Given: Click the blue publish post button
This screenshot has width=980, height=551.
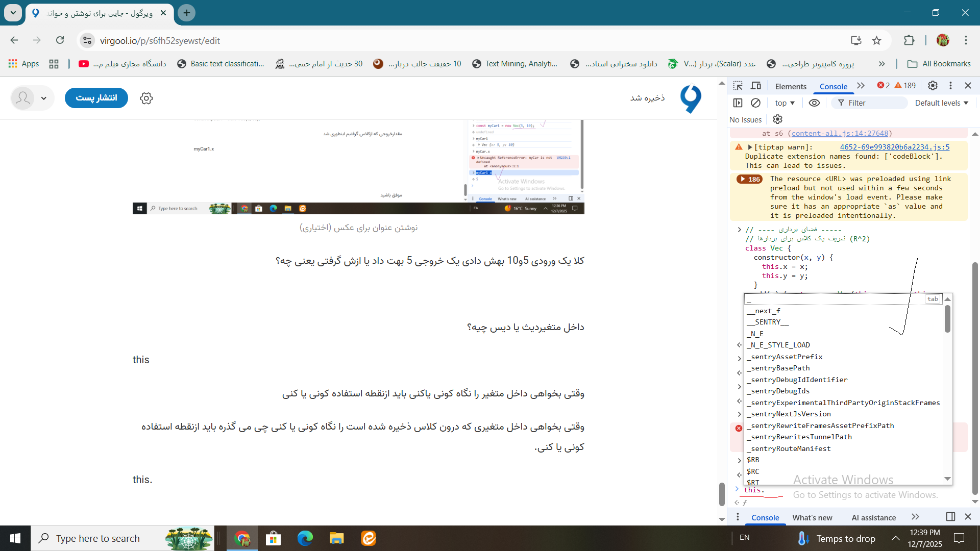Looking at the screenshot, I should pos(96,98).
